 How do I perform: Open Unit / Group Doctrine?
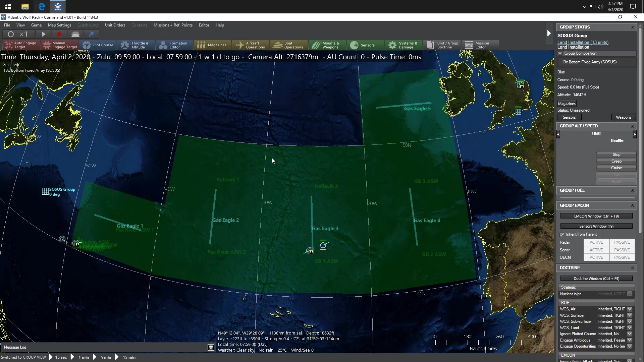click(x=442, y=45)
